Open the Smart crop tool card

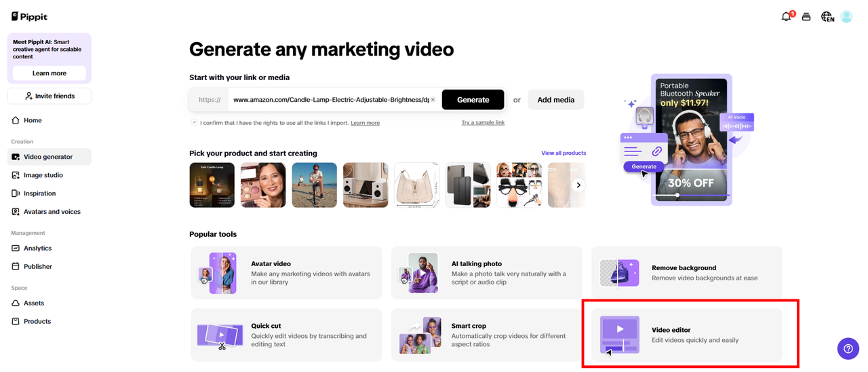(x=487, y=335)
